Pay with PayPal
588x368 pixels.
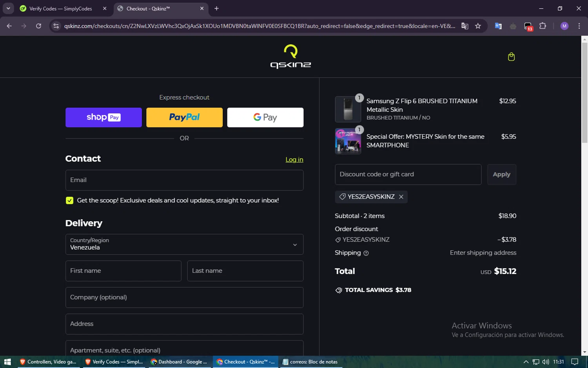point(184,117)
